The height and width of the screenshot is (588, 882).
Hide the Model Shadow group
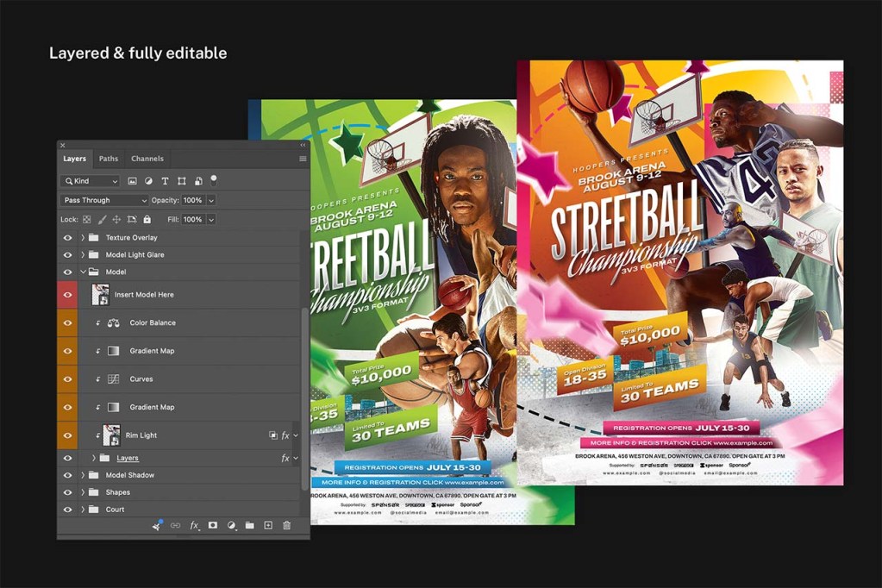click(67, 475)
